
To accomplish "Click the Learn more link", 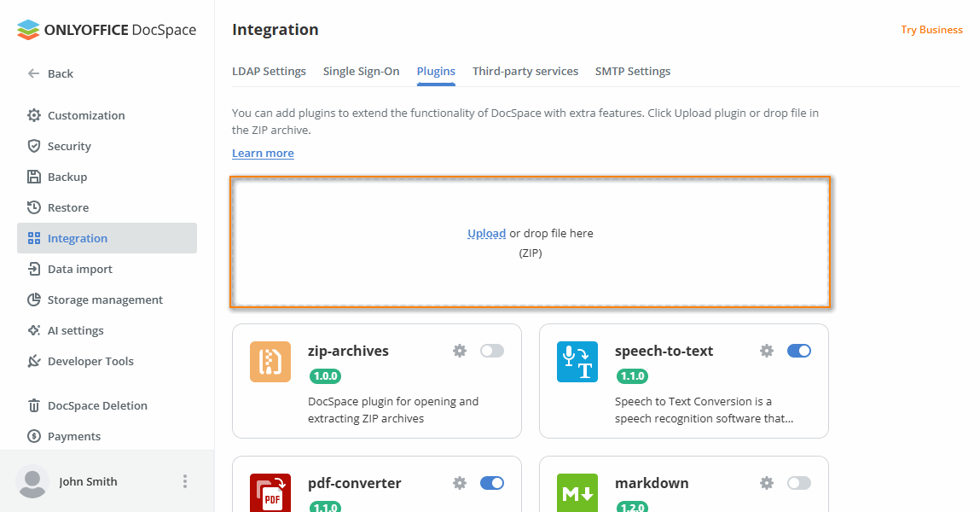I will (x=262, y=152).
